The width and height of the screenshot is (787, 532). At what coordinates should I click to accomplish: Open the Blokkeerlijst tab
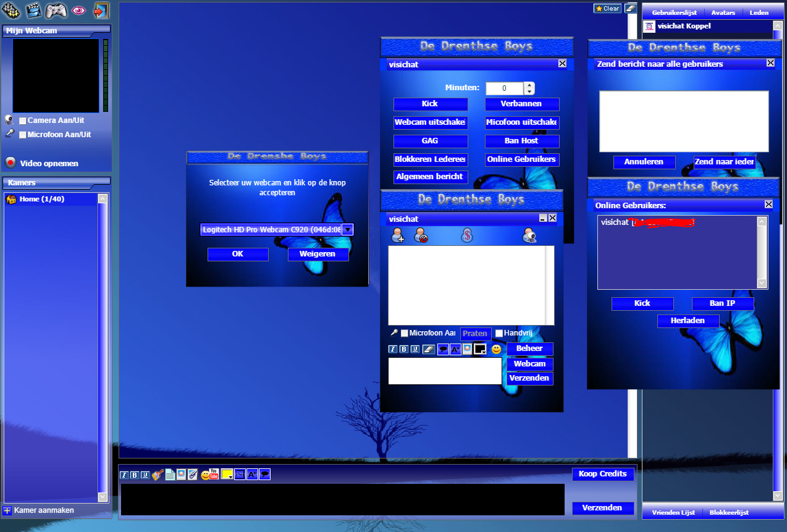coord(729,512)
